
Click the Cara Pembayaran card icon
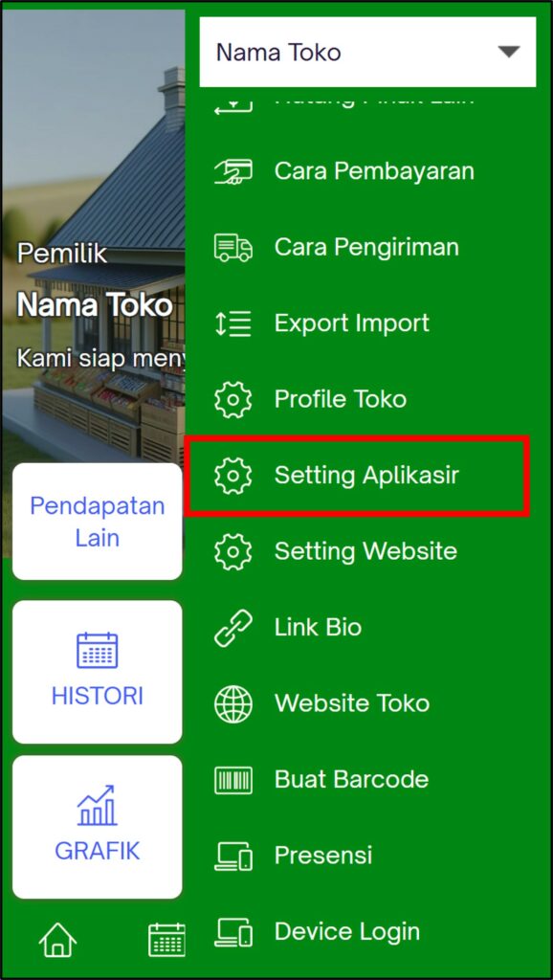pyautogui.click(x=233, y=170)
